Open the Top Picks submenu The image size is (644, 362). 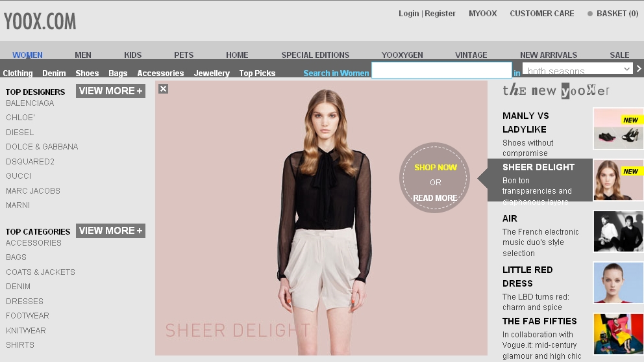tap(258, 73)
